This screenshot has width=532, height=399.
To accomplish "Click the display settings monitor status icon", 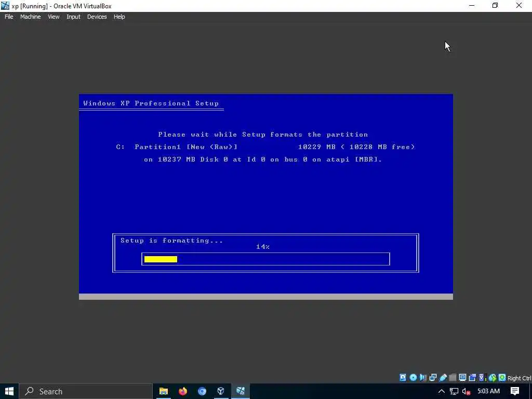I will pyautogui.click(x=462, y=378).
